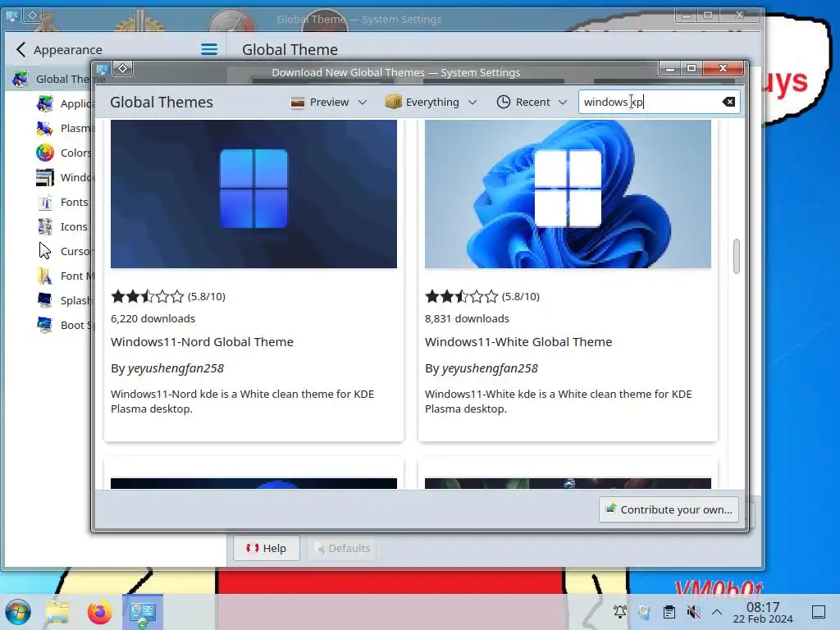The image size is (840, 630).
Task: Launch Firefox from the taskbar
Action: pos(99,612)
